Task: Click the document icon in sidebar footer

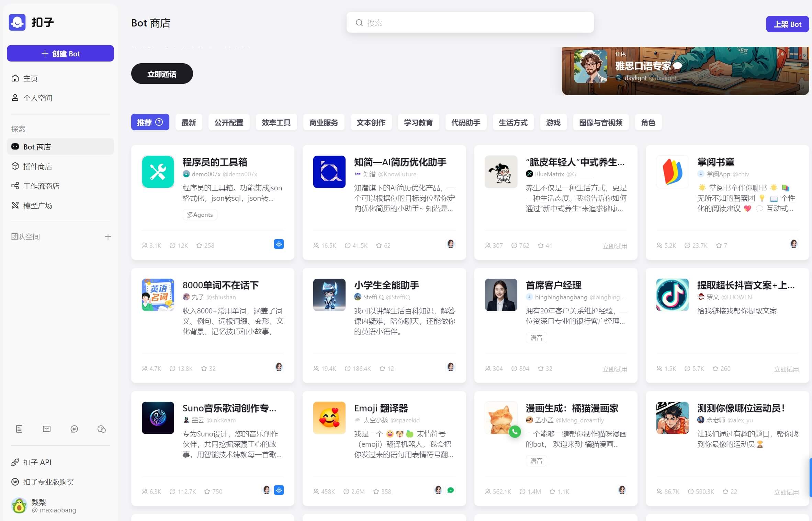Action: coord(19,429)
